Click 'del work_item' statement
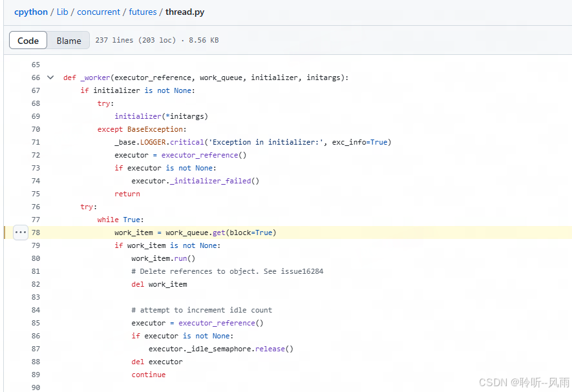This screenshot has width=572, height=392. tap(159, 284)
